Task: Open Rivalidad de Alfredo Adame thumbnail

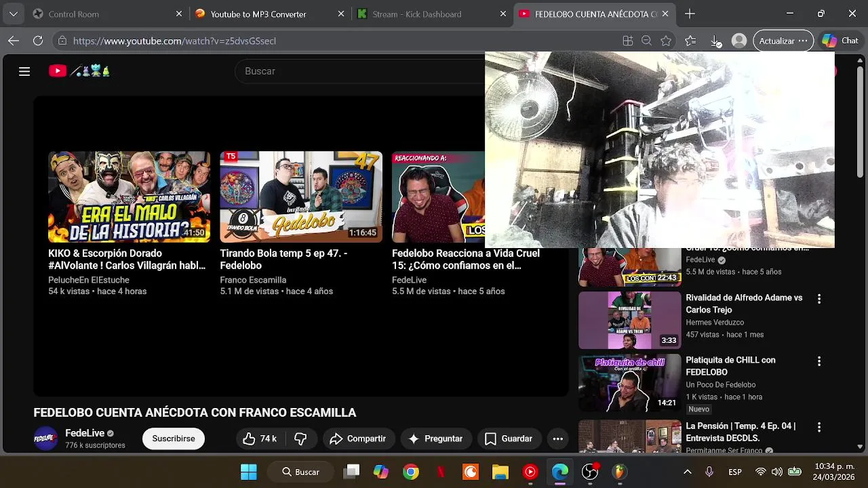Action: [x=629, y=320]
